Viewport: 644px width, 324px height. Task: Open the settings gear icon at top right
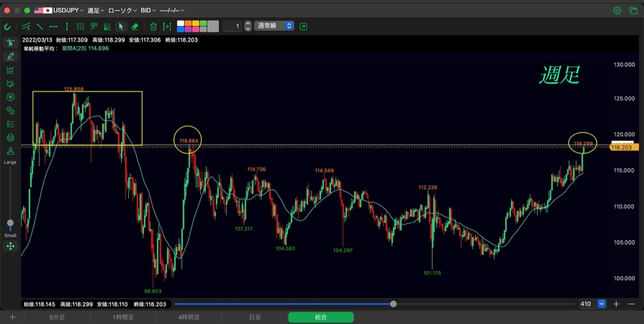pyautogui.click(x=617, y=10)
